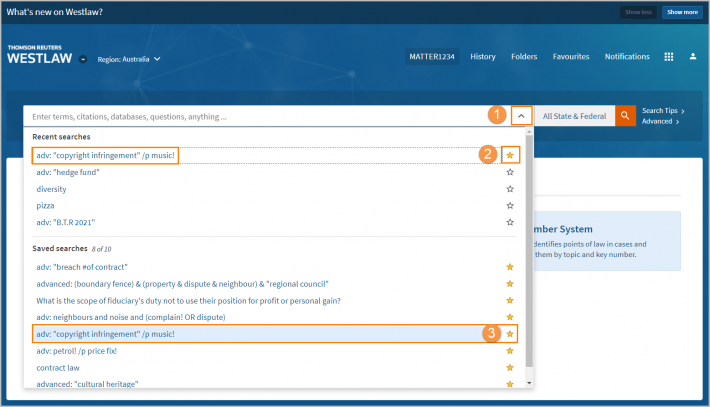Click the Show more button

(x=682, y=12)
